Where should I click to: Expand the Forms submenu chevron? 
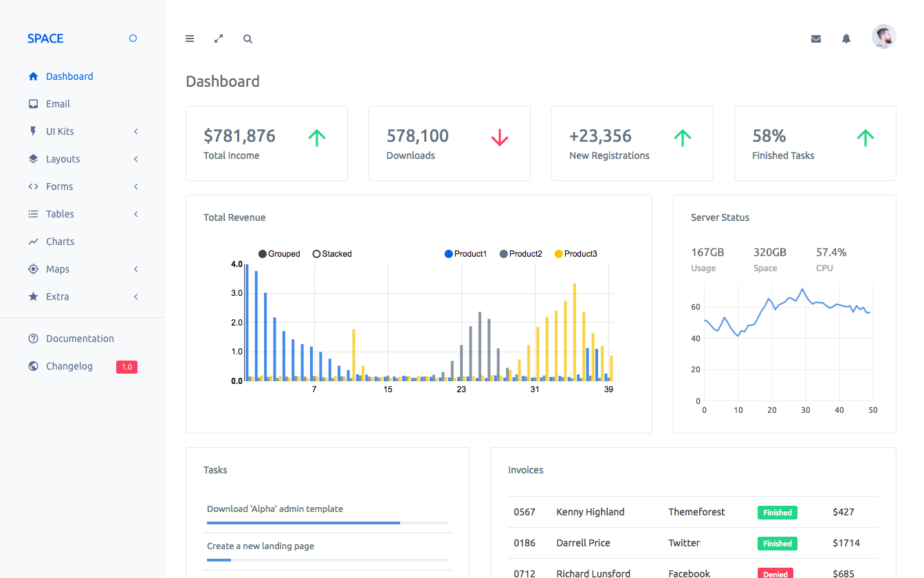136,186
